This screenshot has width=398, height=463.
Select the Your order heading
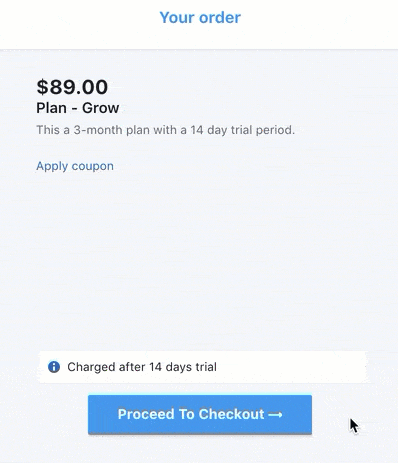200,17
